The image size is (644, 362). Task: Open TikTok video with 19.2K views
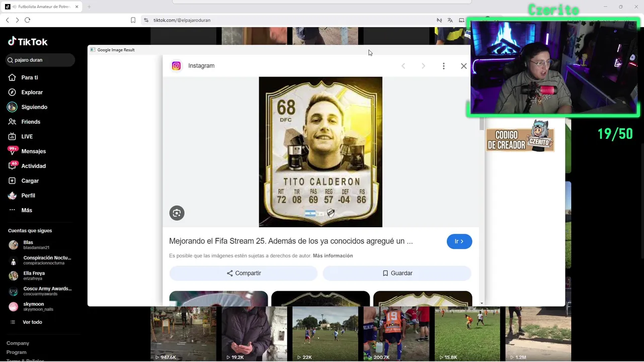click(254, 334)
